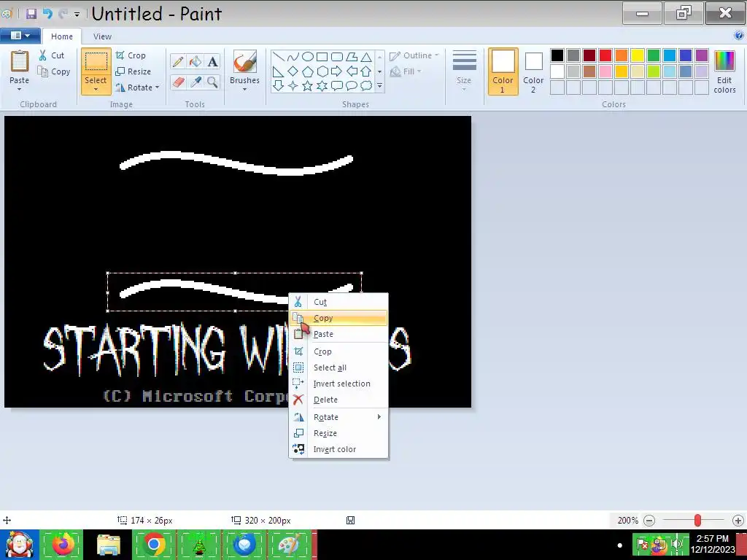Expand the Shapes gallery more arrow

379,86
